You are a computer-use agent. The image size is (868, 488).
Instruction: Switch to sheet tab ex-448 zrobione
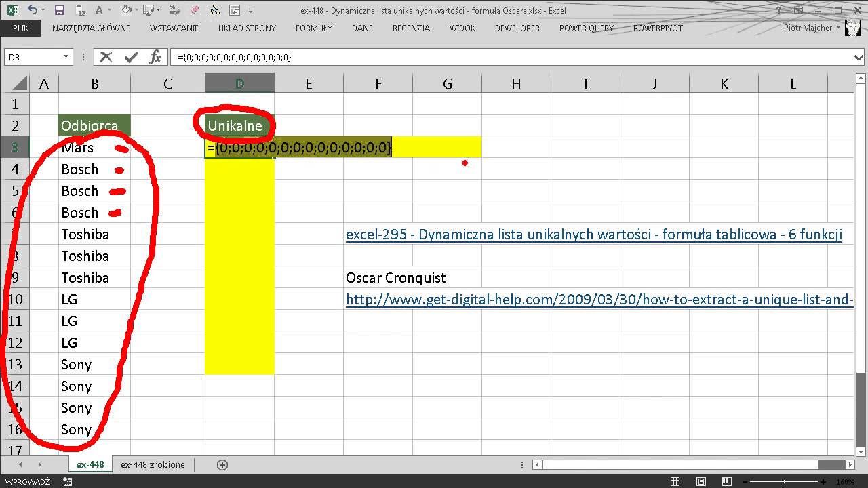(153, 464)
